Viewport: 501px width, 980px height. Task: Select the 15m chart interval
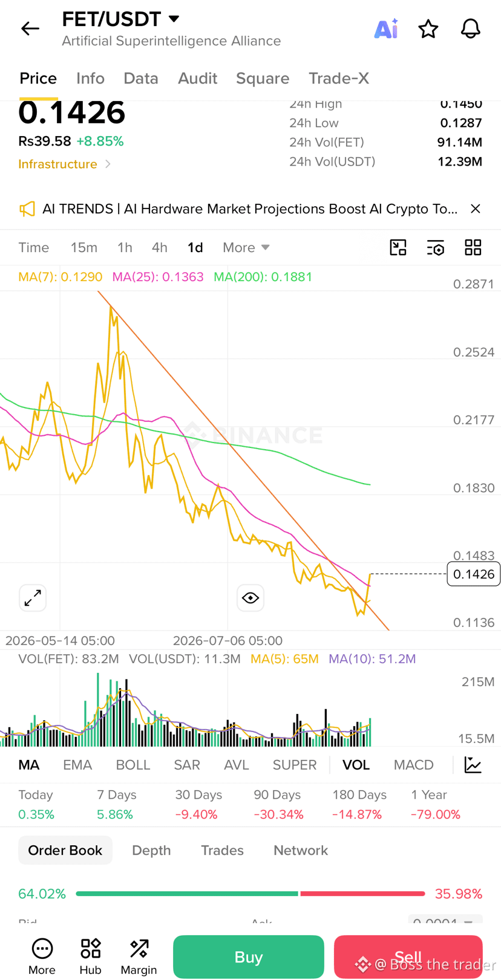pos(83,248)
